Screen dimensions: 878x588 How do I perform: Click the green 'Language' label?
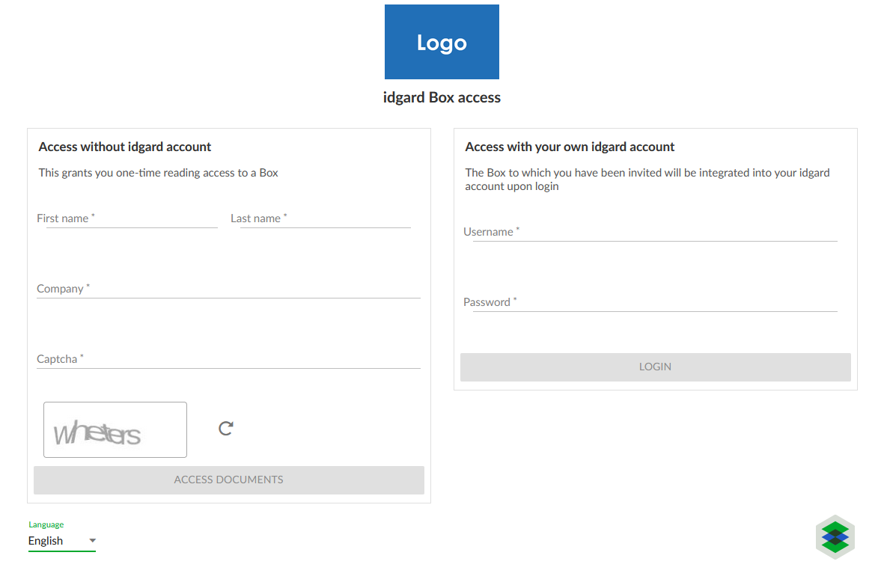46,524
